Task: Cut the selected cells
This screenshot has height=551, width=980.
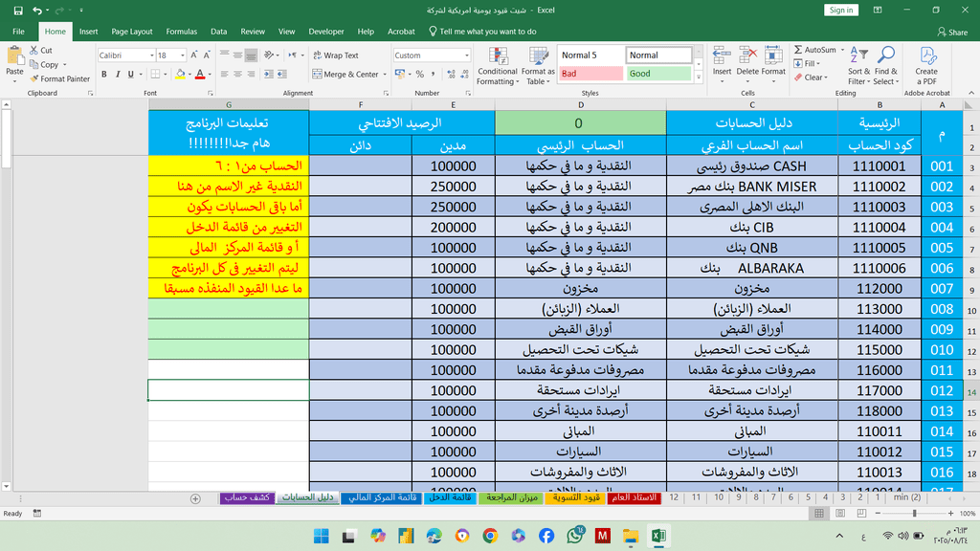Action: tap(41, 50)
